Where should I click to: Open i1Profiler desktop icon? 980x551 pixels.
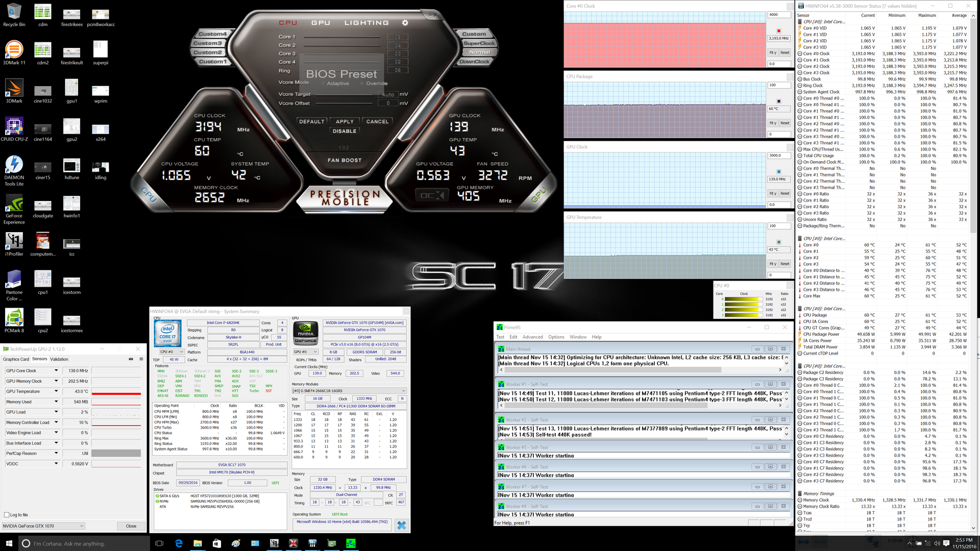14,244
